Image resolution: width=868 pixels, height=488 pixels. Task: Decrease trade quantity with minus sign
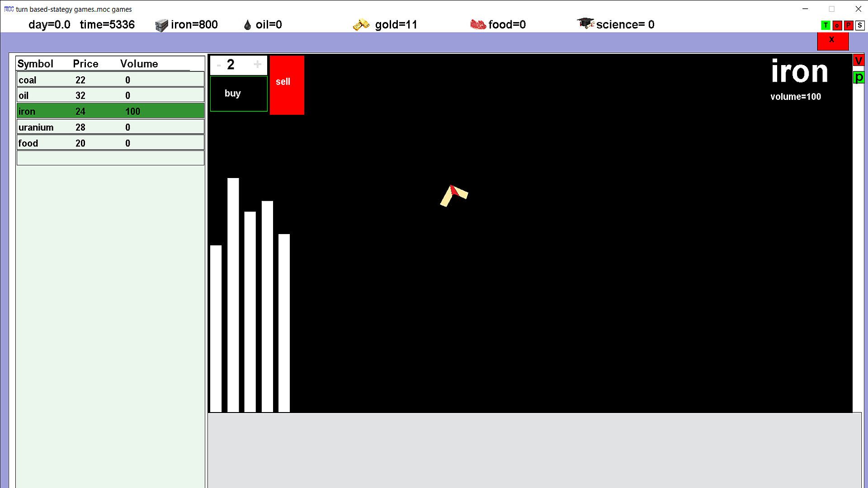click(x=219, y=65)
